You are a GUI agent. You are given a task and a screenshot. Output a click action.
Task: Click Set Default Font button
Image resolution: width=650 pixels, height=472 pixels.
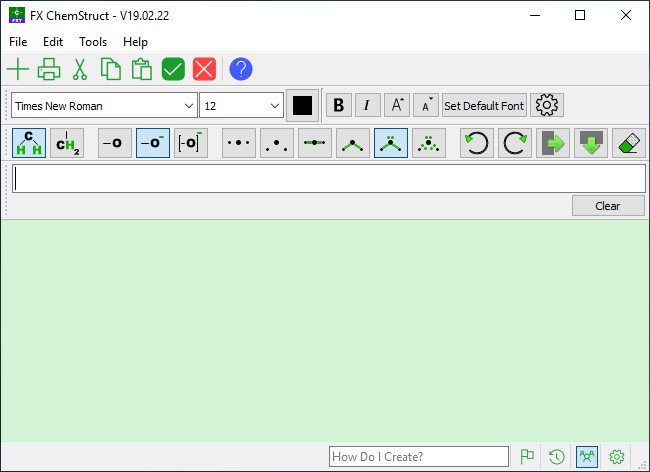484,105
